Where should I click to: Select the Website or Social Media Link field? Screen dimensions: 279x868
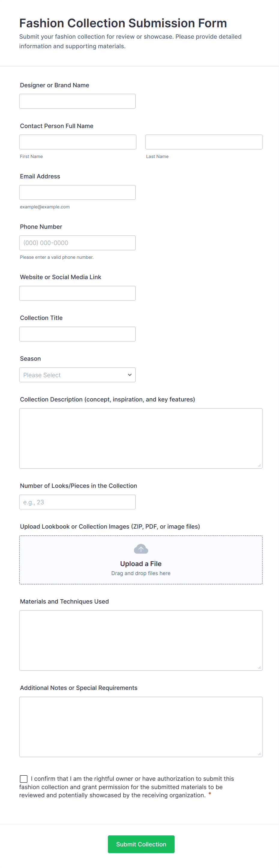tap(77, 293)
